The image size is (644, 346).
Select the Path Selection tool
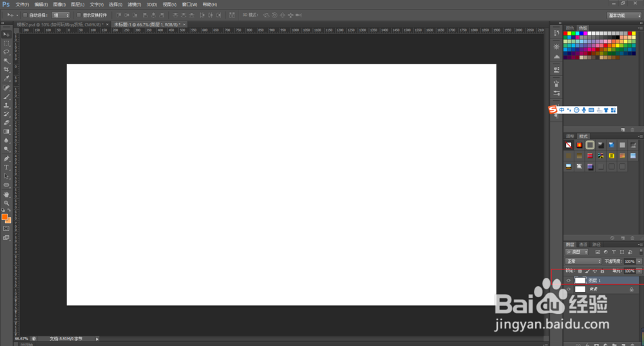tap(6, 176)
